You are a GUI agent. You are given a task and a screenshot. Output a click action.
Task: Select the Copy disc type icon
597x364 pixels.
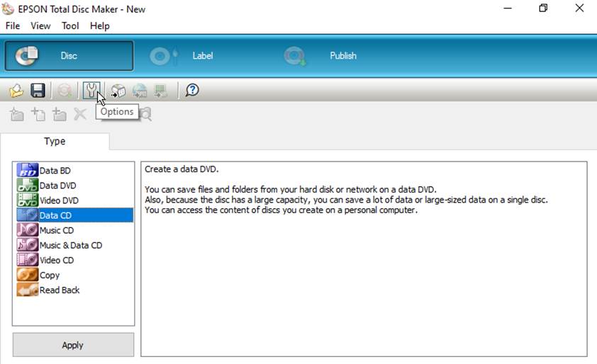pyautogui.click(x=28, y=275)
